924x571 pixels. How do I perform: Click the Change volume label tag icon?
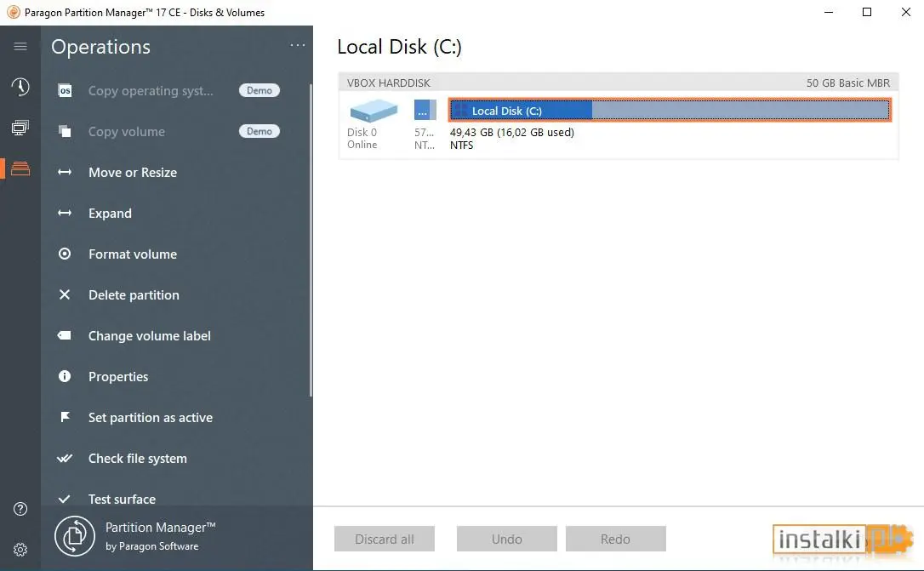(65, 335)
